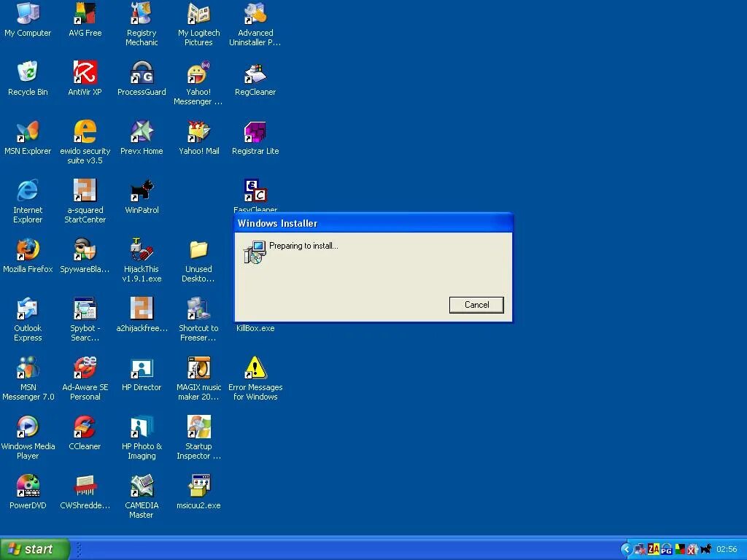Open the Start menu
The width and height of the screenshot is (747, 560).
(35, 549)
